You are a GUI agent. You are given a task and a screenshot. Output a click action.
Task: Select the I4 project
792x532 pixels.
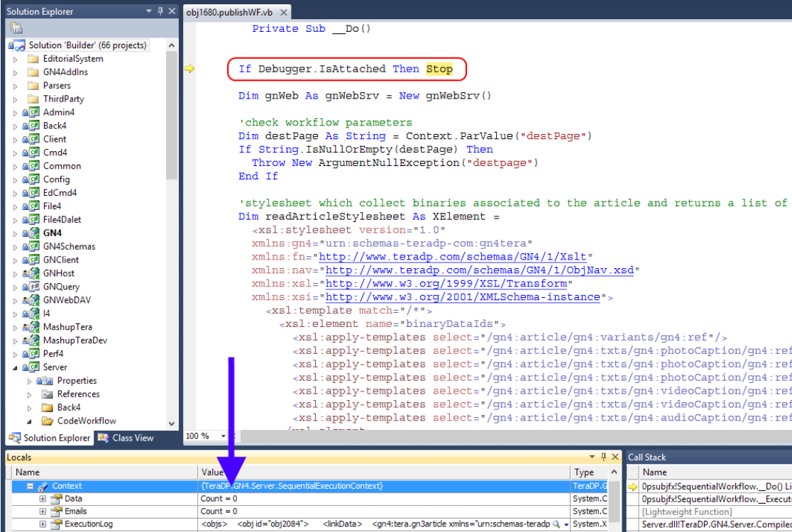tap(46, 314)
